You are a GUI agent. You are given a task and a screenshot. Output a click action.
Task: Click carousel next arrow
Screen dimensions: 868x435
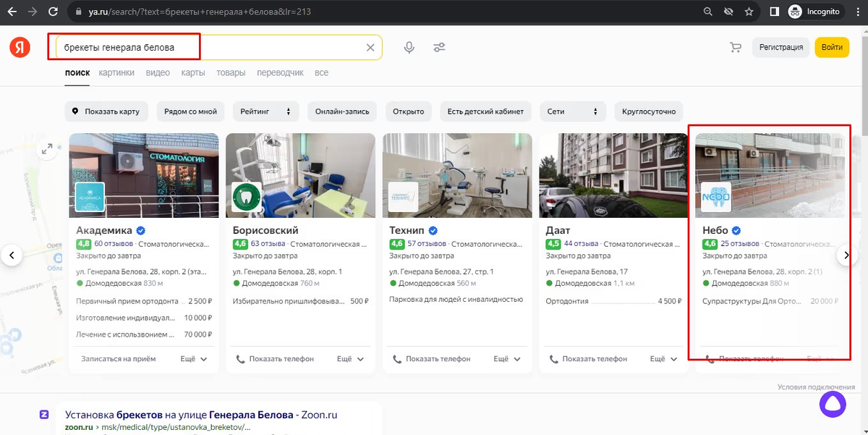coord(847,255)
